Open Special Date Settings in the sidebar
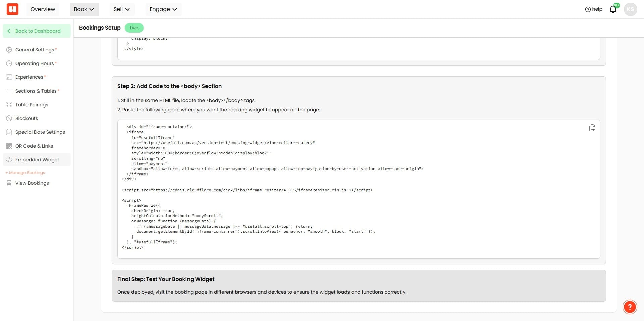Screen dimensions: 644x321 (x=37, y=132)
